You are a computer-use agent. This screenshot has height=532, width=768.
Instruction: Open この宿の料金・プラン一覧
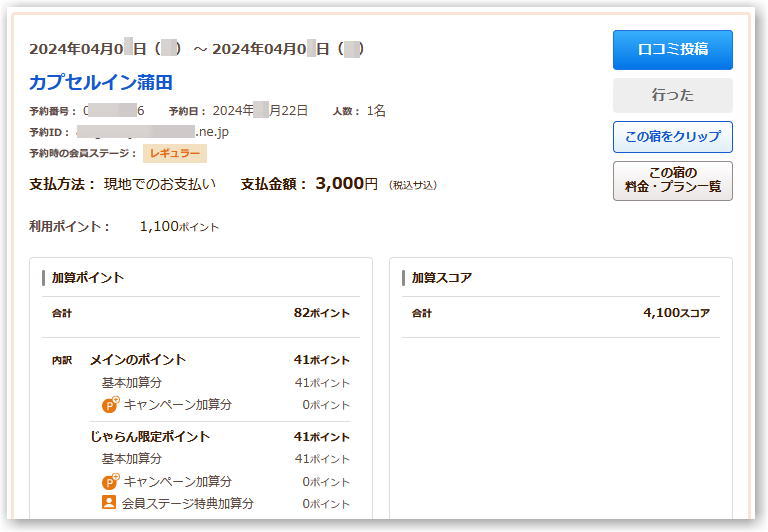[x=672, y=180]
